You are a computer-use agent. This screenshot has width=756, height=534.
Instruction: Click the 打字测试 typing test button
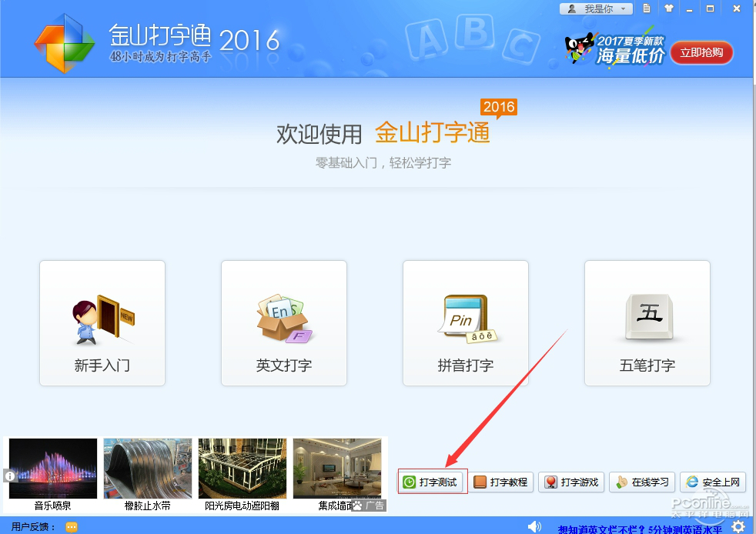click(433, 482)
